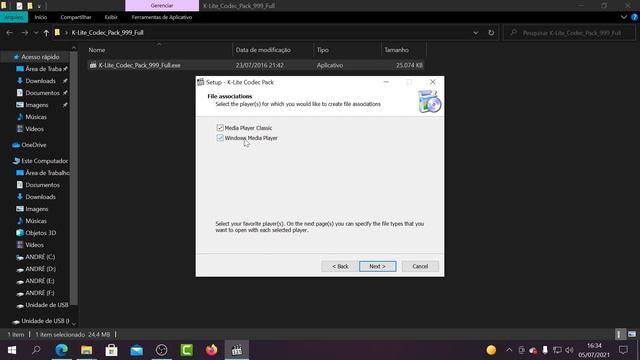This screenshot has width=640, height=360.
Task: Show hidden system tray icons
Action: [509, 350]
